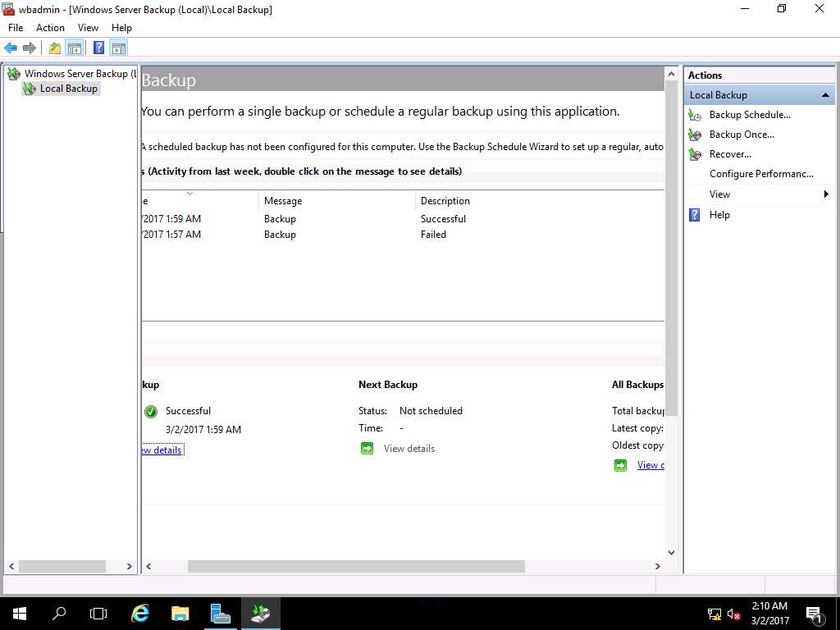Click the Failed description cell
The image size is (840, 630).
tap(433, 234)
